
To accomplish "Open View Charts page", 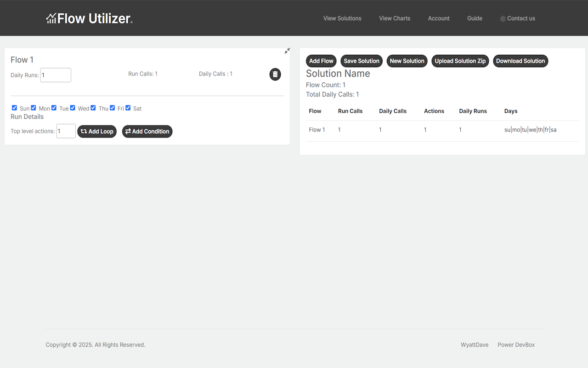I will click(395, 18).
